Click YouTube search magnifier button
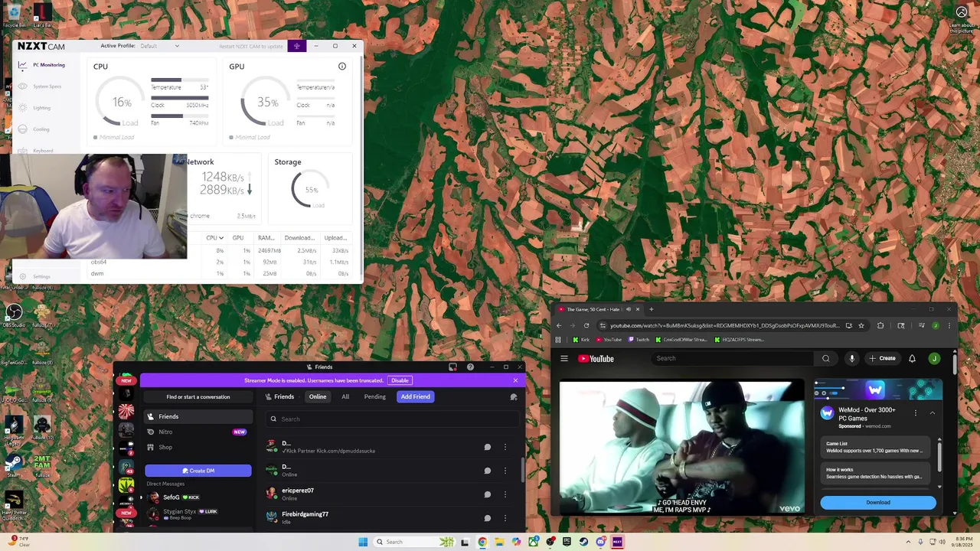Viewport: 980px width, 551px height. 825,358
